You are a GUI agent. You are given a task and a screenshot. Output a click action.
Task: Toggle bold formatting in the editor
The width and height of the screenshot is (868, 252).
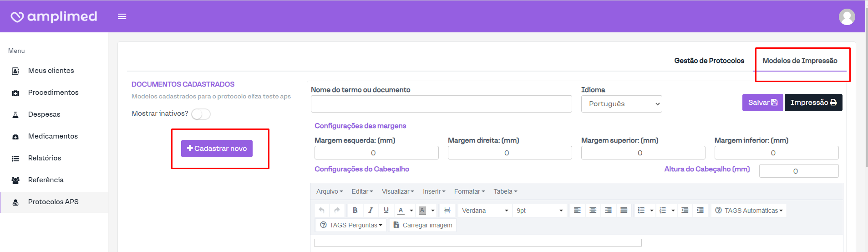click(x=355, y=210)
